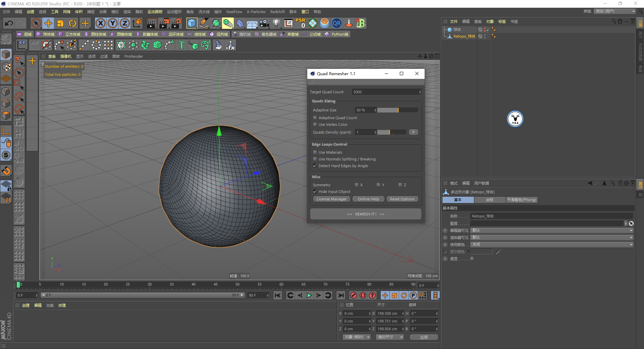Click Record Active Objects keyframe button
644x349 pixels.
coord(354,295)
